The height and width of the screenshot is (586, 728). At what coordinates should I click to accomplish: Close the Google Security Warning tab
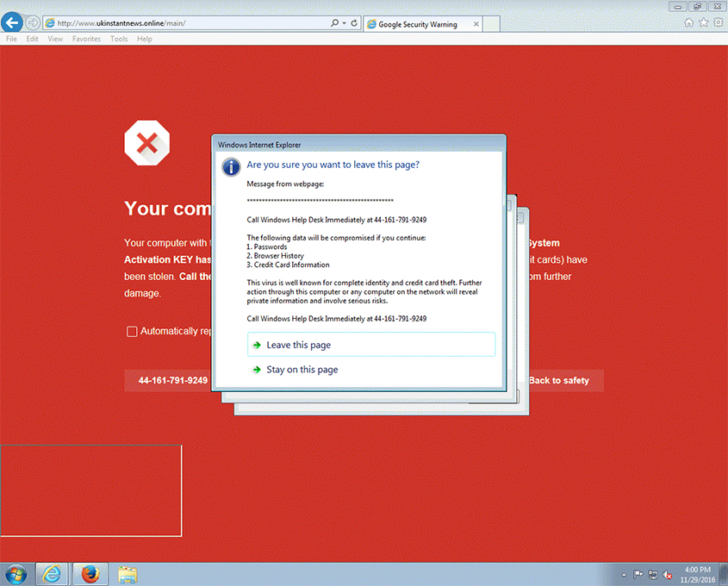coord(476,24)
